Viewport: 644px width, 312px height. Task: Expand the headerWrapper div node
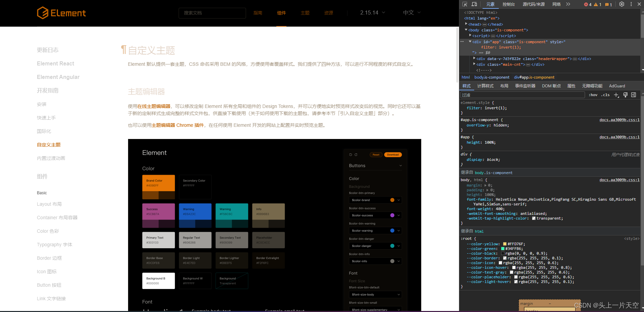pos(474,58)
